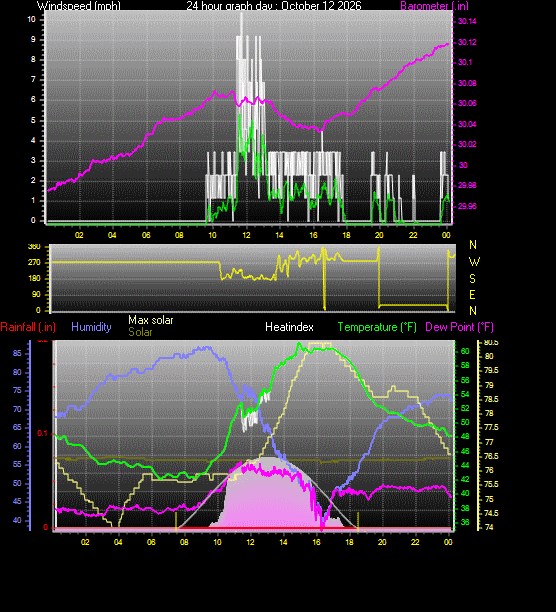Click heat index axis value 77.5

[491, 427]
